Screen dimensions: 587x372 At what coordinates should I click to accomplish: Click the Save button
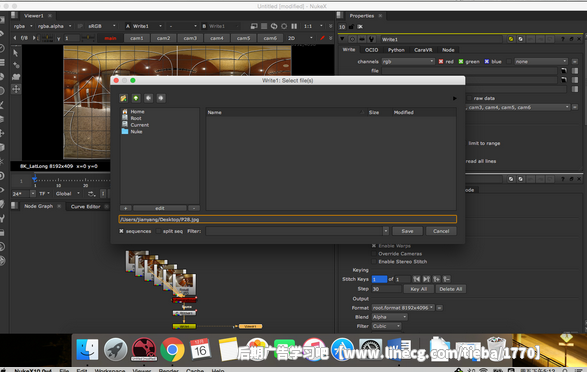tap(407, 231)
